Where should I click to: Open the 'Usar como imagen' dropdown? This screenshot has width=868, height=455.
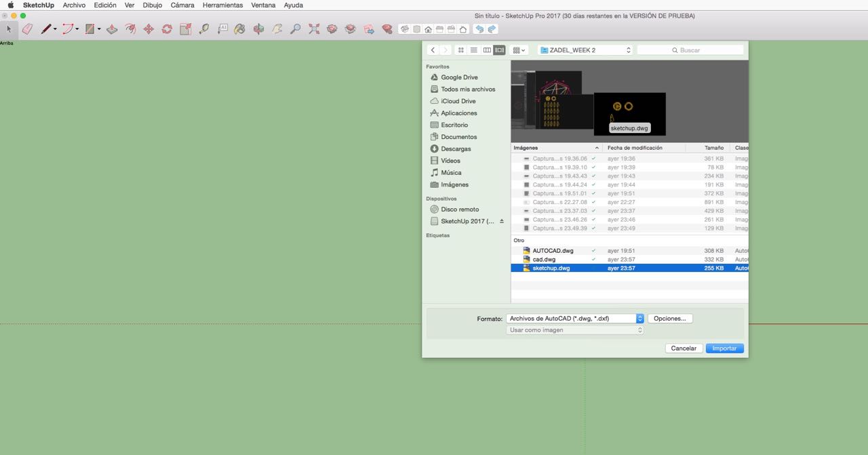(x=575, y=330)
